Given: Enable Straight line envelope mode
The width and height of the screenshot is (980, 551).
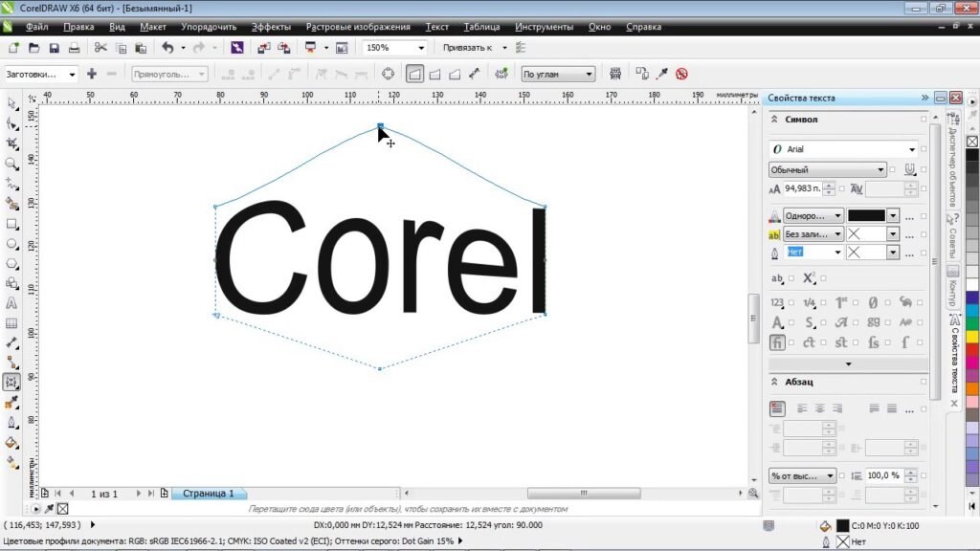Looking at the screenshot, I should (414, 74).
